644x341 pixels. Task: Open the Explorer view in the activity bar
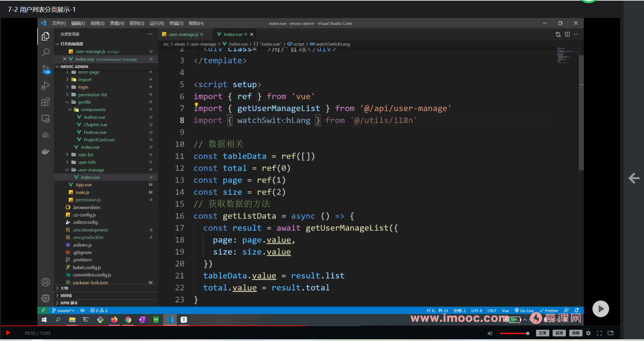[x=45, y=36]
